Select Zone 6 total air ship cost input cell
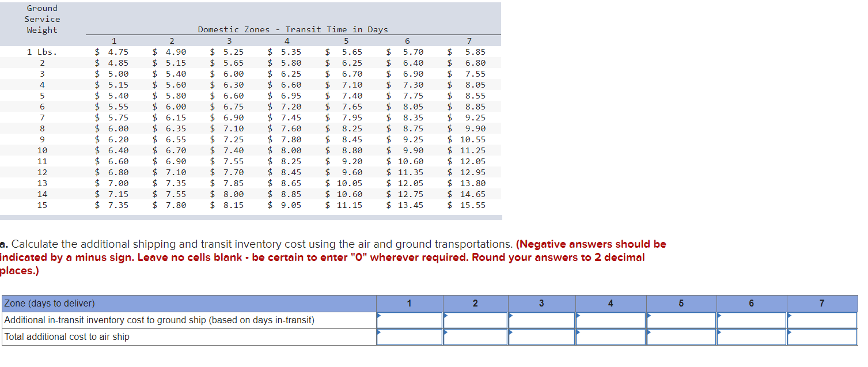 [x=751, y=335]
